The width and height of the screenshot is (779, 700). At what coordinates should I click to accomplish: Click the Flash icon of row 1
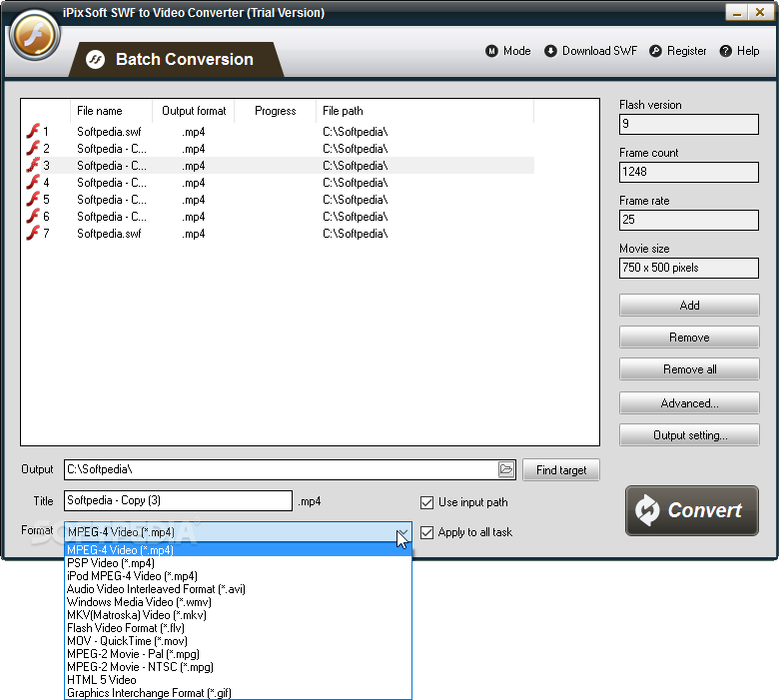33,131
